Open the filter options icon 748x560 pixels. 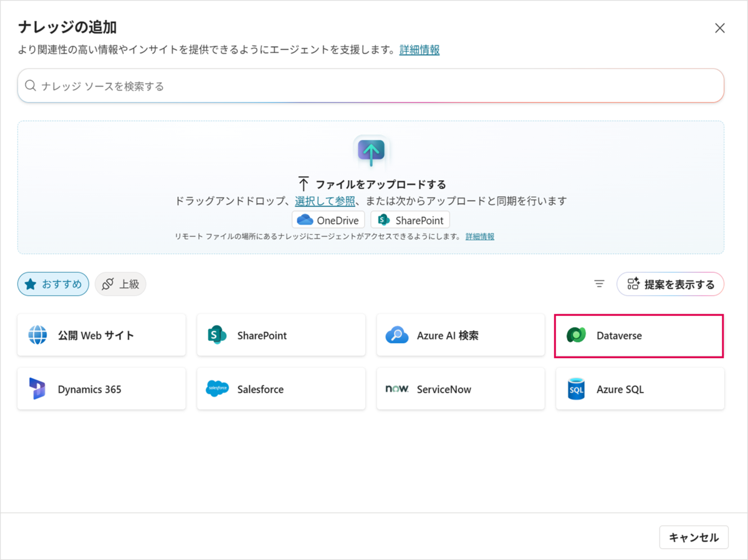click(599, 283)
